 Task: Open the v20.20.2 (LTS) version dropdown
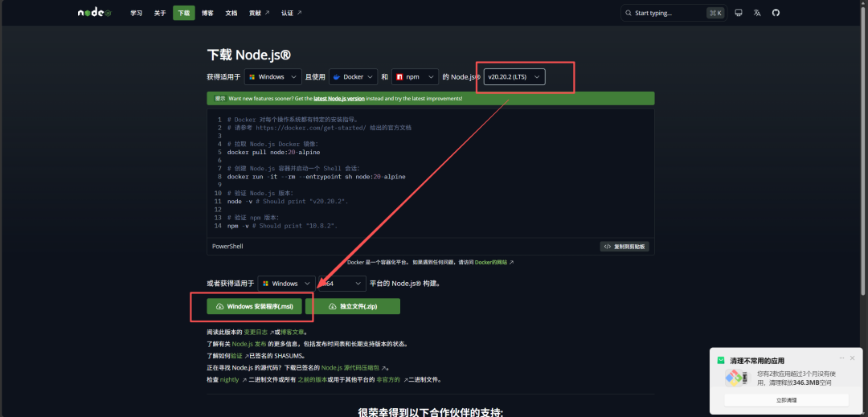(x=514, y=77)
